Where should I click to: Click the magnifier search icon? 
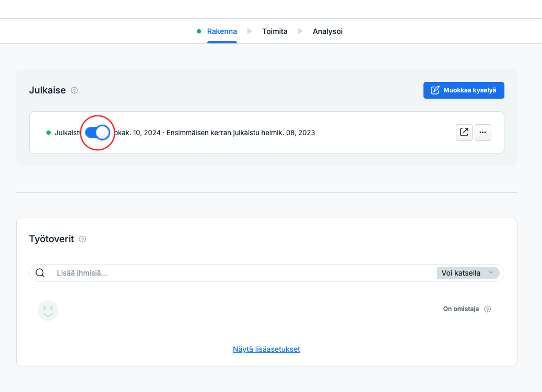coord(40,273)
